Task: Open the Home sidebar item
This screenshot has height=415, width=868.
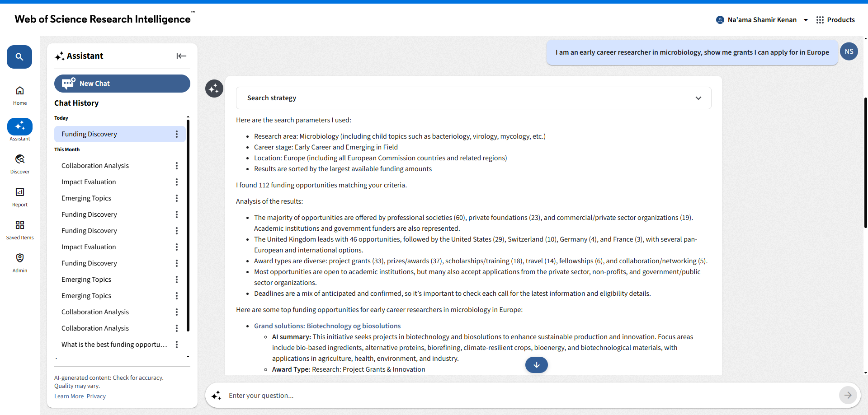Action: click(x=20, y=96)
